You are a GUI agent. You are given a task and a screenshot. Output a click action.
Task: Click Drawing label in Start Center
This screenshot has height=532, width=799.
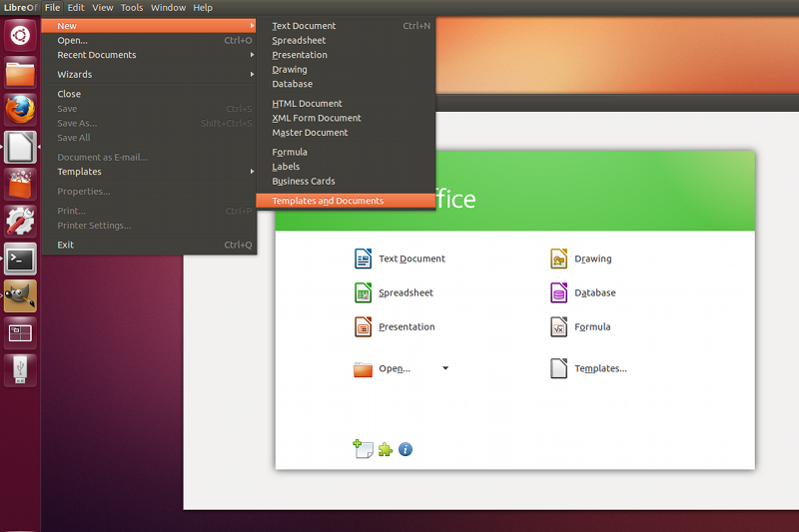click(x=593, y=259)
